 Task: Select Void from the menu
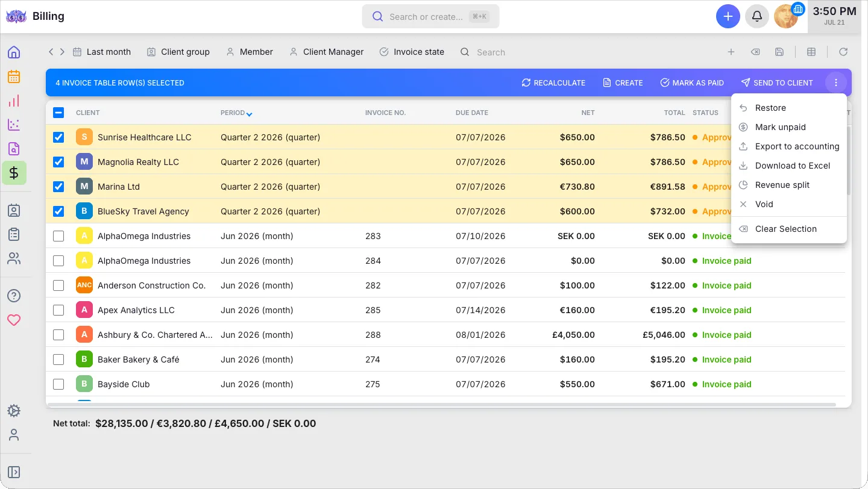click(x=789, y=204)
